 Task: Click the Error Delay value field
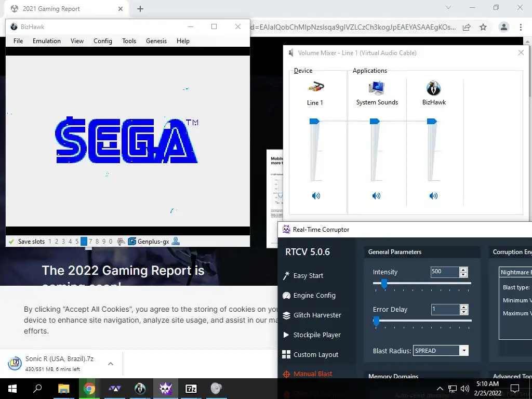click(445, 309)
